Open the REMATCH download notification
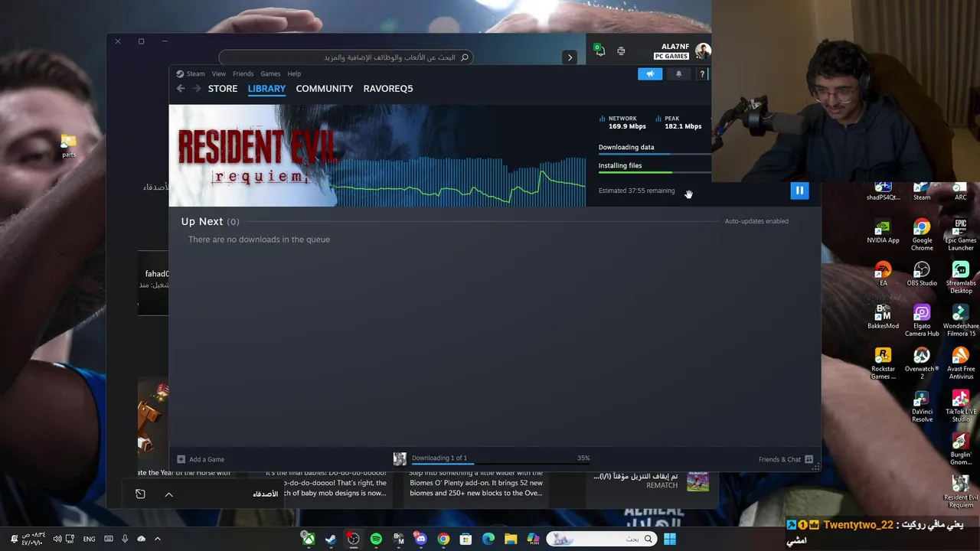Image resolution: width=980 pixels, height=551 pixels. pos(651,481)
